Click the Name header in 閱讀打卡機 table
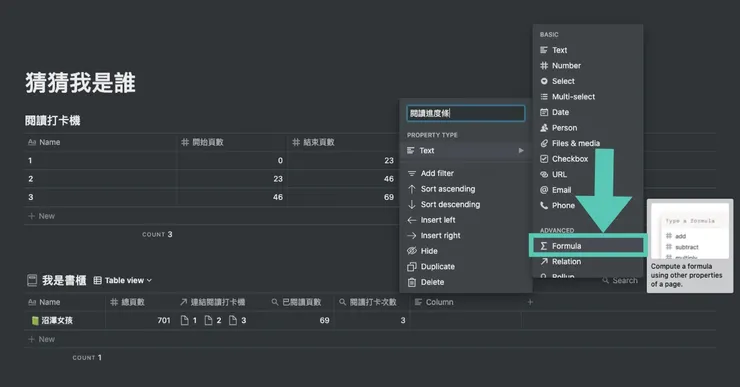The height and width of the screenshot is (387, 740). click(44, 142)
